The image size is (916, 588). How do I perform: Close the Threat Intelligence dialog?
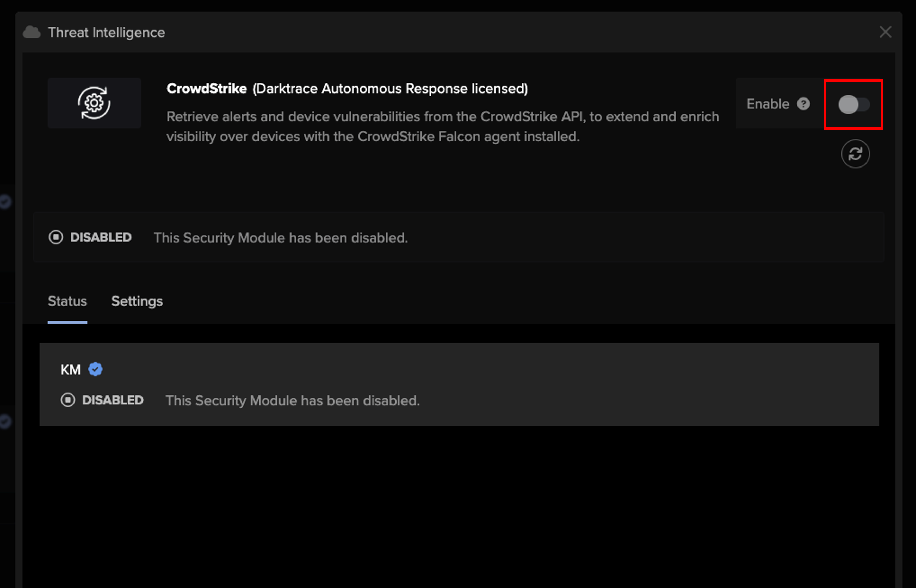pos(886,32)
